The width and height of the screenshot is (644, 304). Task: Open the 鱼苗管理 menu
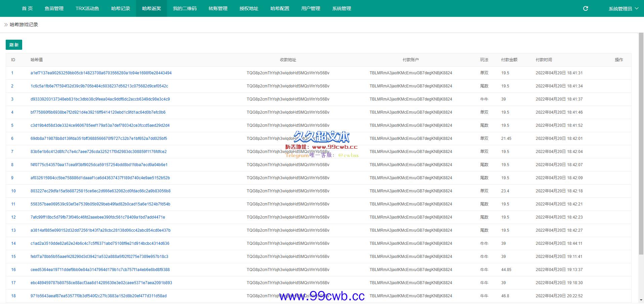[x=54, y=8]
